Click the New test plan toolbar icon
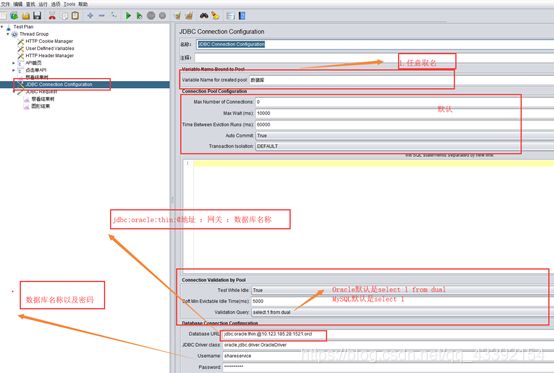This screenshot has width=554, height=373. point(3,16)
